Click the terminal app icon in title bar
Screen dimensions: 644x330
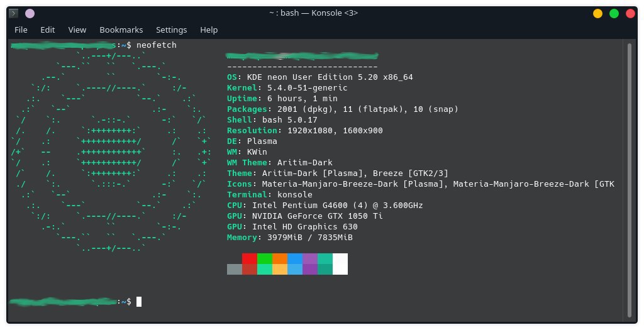(14, 13)
